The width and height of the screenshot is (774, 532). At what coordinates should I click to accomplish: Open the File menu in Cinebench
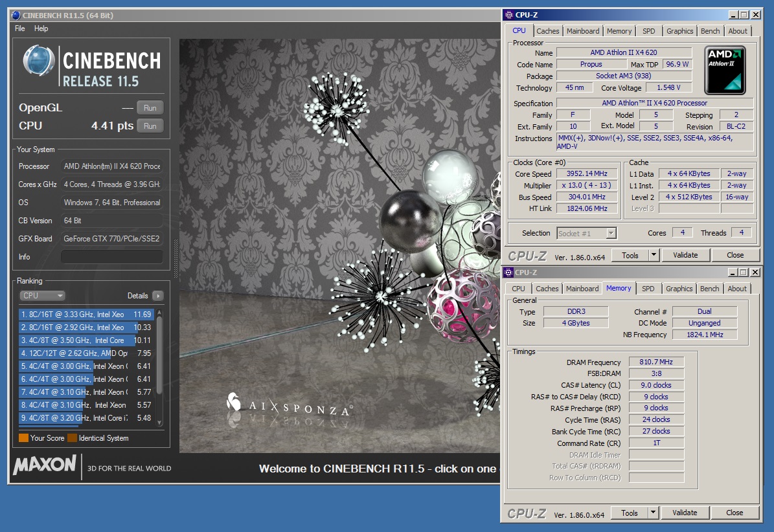19,28
